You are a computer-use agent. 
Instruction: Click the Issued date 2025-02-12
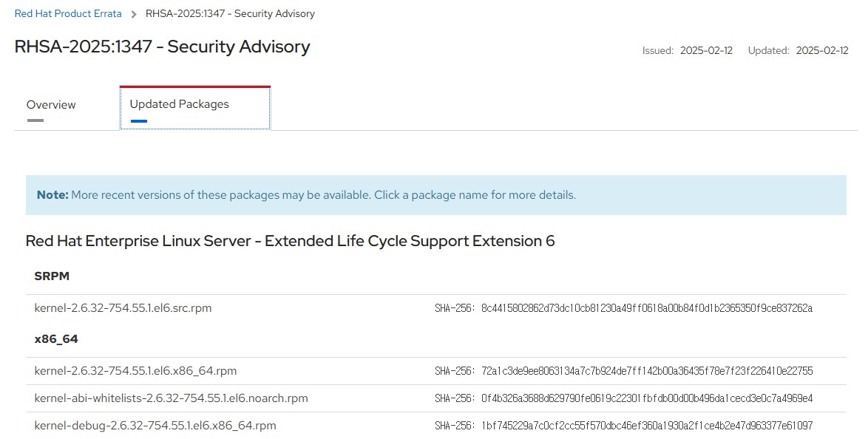(706, 50)
